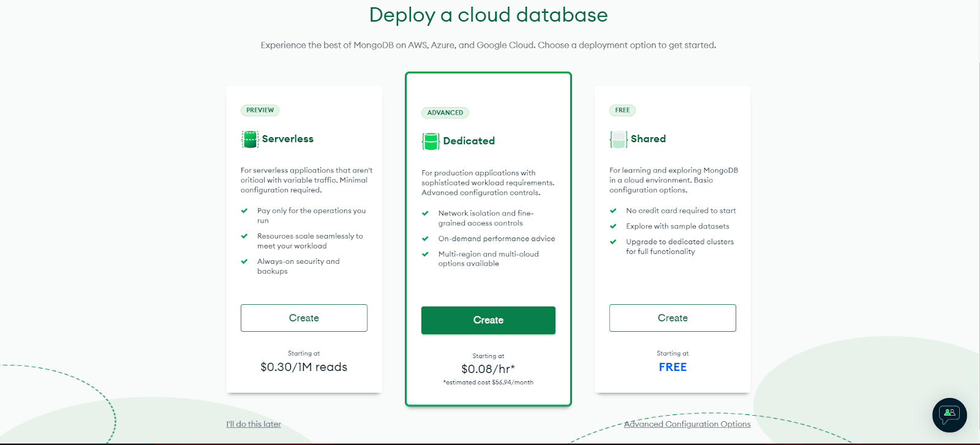This screenshot has width=980, height=445.
Task: Click the $0.30/1M reads price
Action: pyautogui.click(x=304, y=367)
